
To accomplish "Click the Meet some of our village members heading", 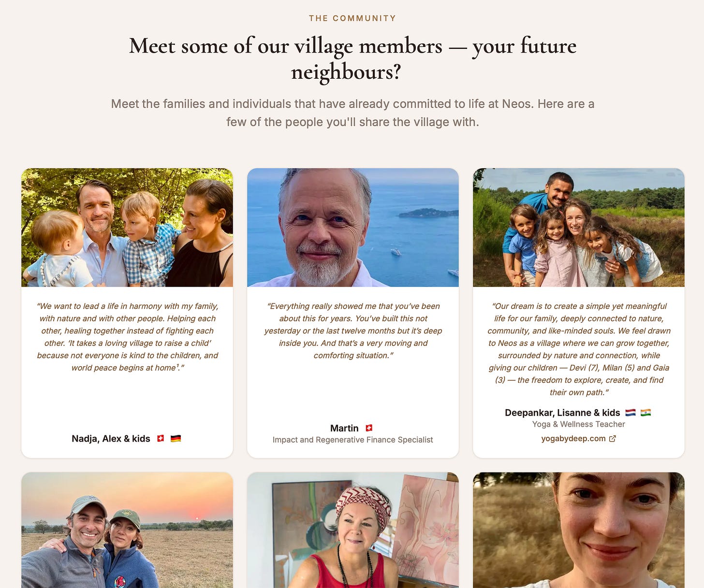I will click(352, 59).
